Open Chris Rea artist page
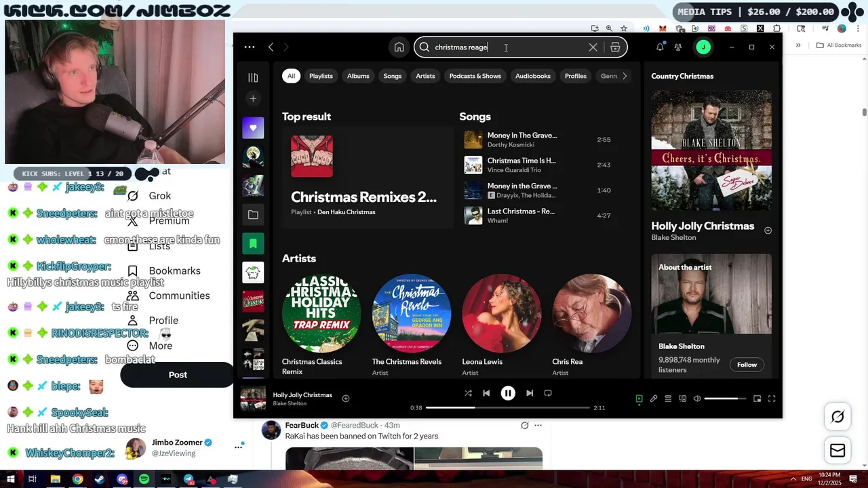The height and width of the screenshot is (488, 868). click(591, 325)
